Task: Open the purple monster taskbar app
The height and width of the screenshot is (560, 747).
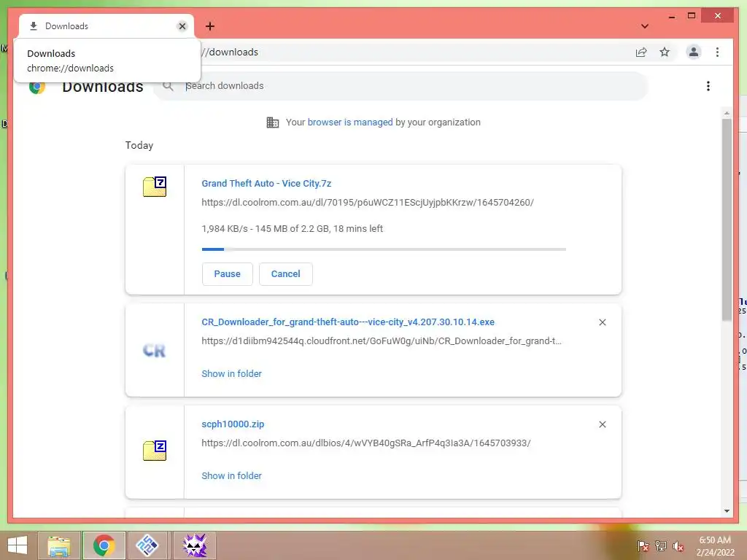Action: [195, 545]
